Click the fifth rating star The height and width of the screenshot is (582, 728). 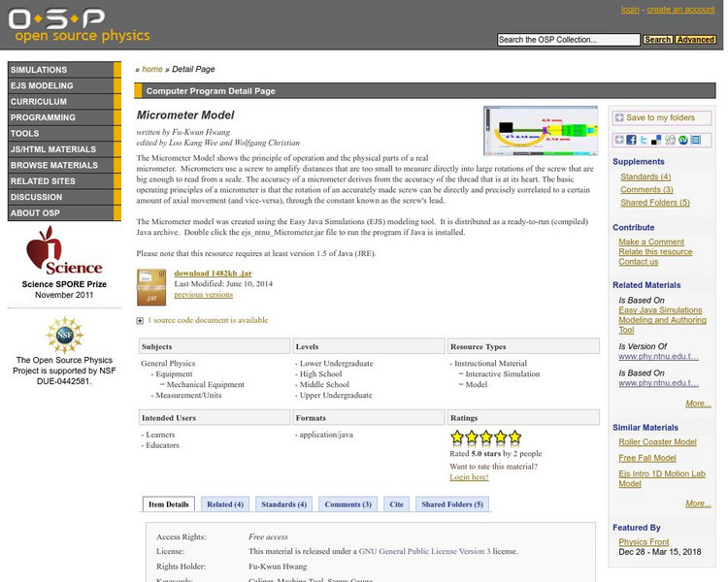coord(514,436)
